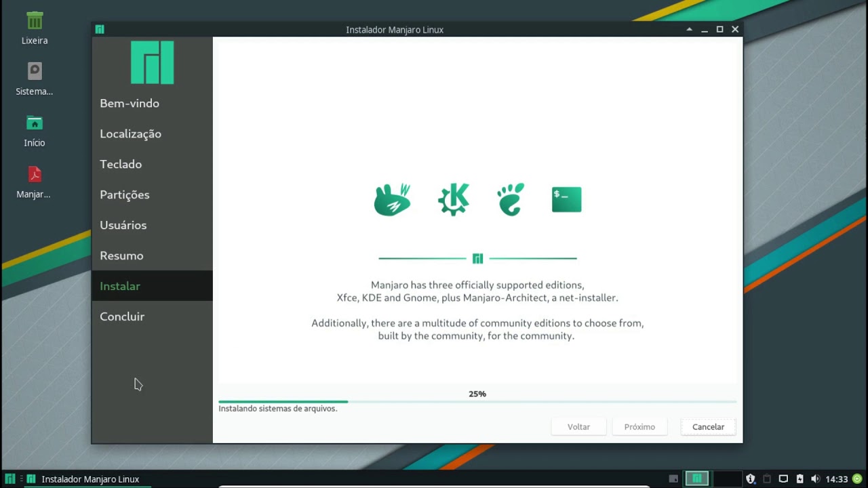Click Manjaro icon in window title bar
Viewport: 868px width, 488px height.
tap(100, 29)
